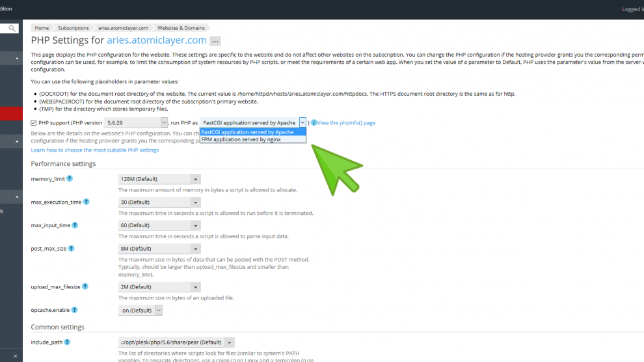Screen dimensions: 644x362
Task: Open the include_path dropdown
Action: (176, 342)
